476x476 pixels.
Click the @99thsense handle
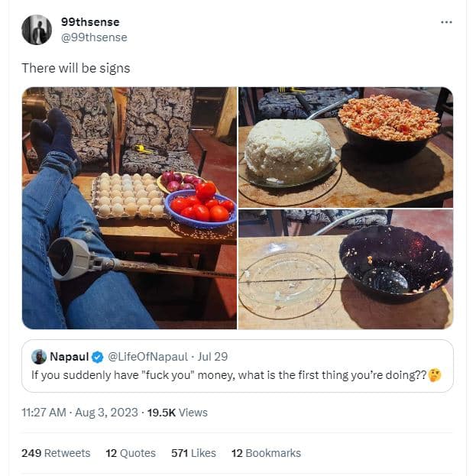(x=94, y=37)
